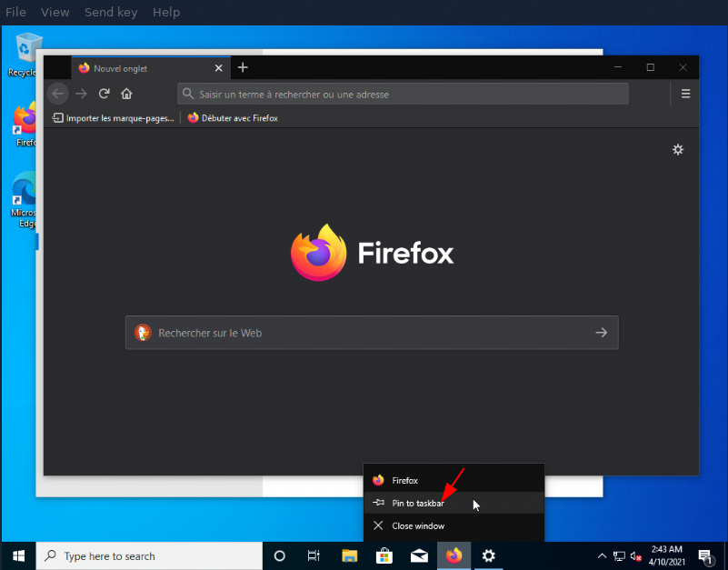The image size is (728, 570).
Task: Open the Help menu of the viewer
Action: (166, 12)
